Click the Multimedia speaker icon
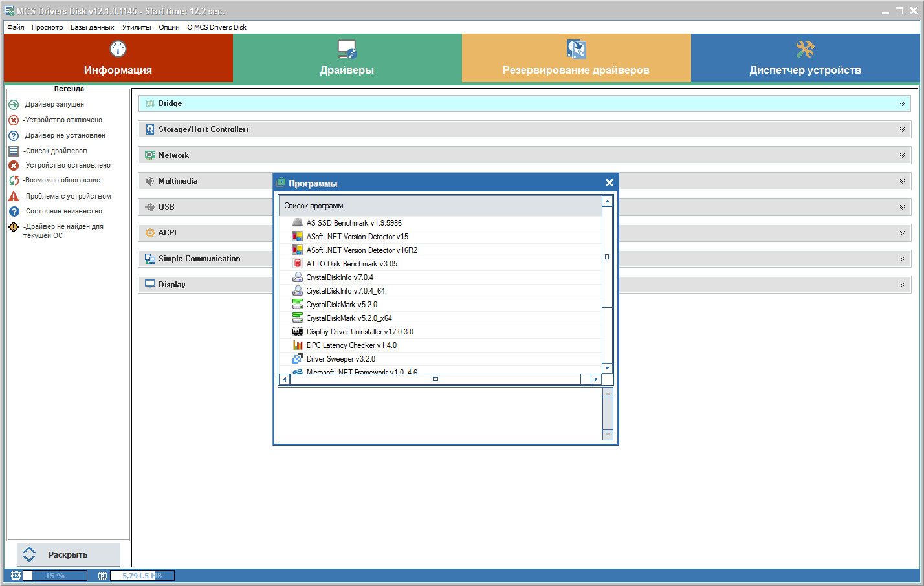 [x=150, y=181]
